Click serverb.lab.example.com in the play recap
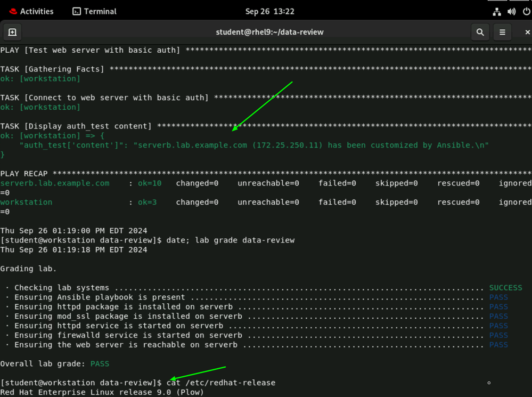This screenshot has width=532, height=397. 54,183
